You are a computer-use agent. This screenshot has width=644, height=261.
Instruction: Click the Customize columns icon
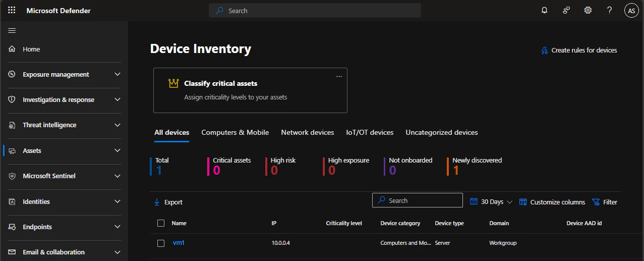pos(523,202)
